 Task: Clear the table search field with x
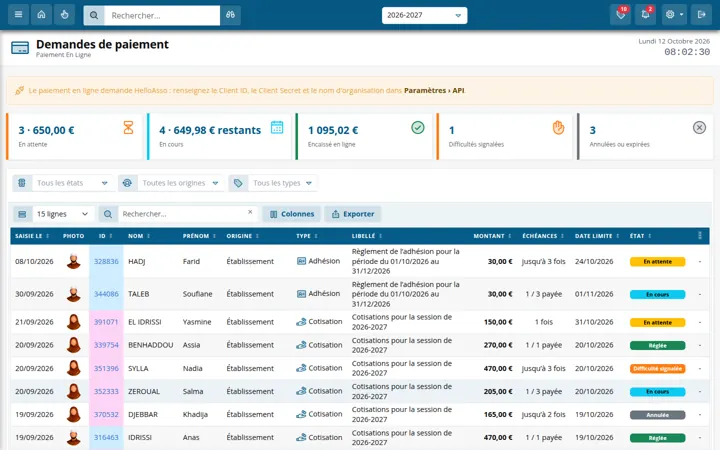click(250, 212)
